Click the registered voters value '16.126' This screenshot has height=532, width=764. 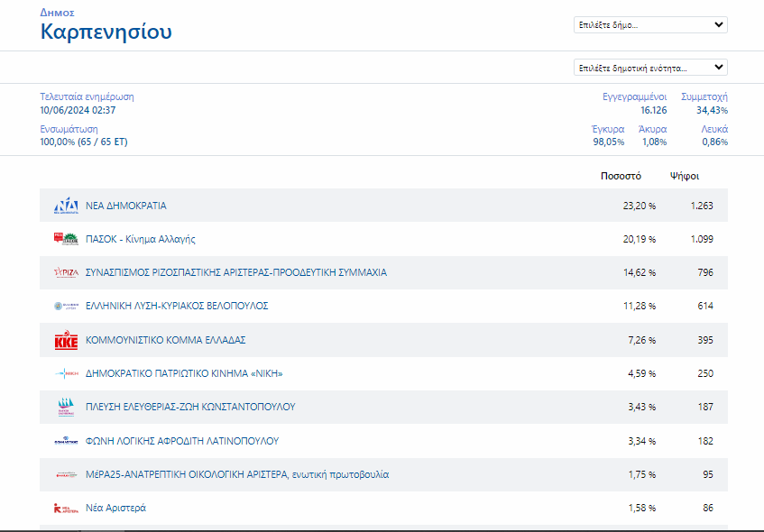tap(653, 110)
